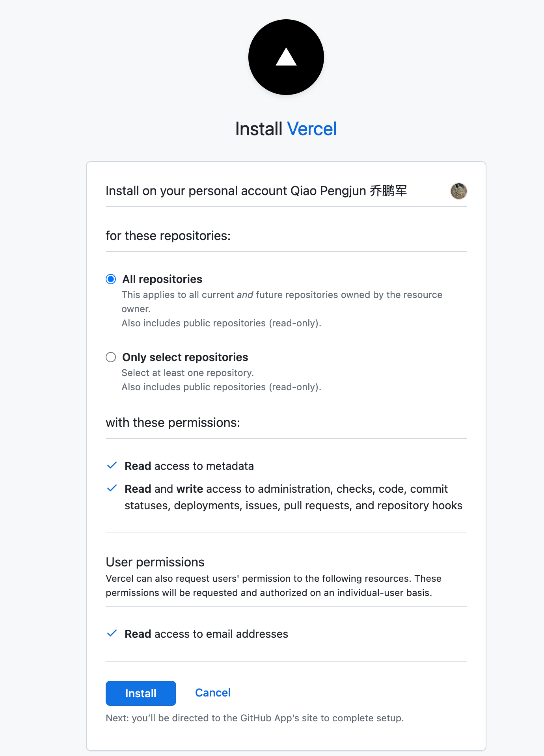Select the All repositories radio button
This screenshot has height=756, width=544.
click(111, 279)
